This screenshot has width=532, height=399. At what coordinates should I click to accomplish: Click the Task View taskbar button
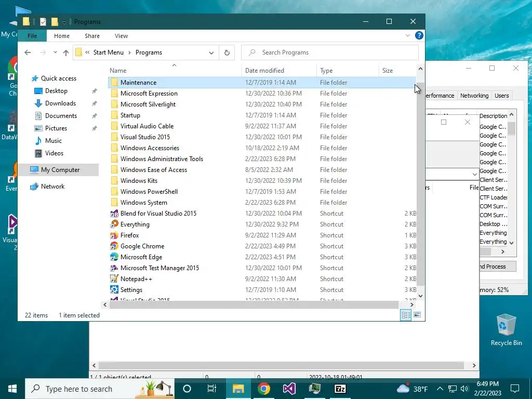tap(212, 389)
